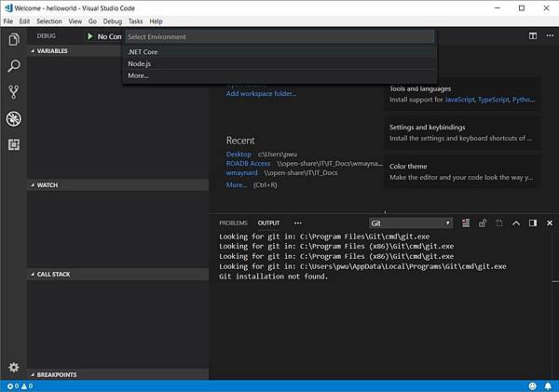Select the Debug view icon
Viewport: 559px width, 392px height.
point(14,118)
